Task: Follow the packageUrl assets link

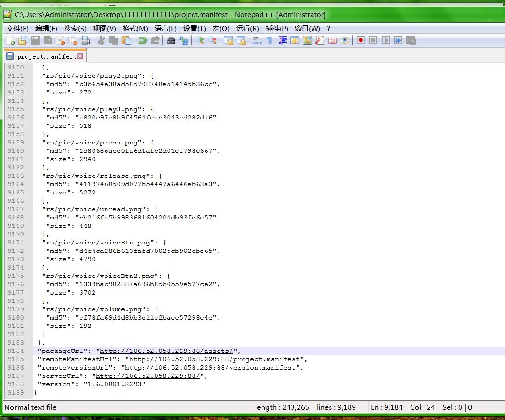Action: [x=167, y=351]
